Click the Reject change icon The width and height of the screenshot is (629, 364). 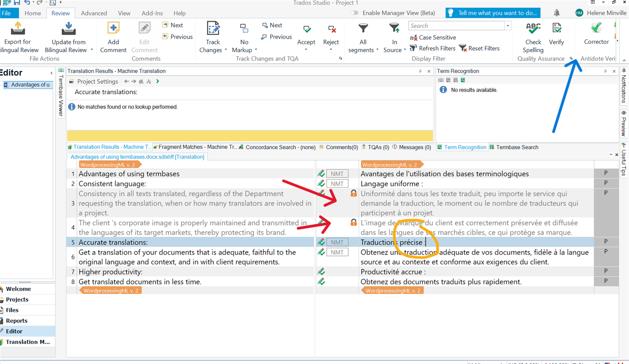(x=332, y=29)
